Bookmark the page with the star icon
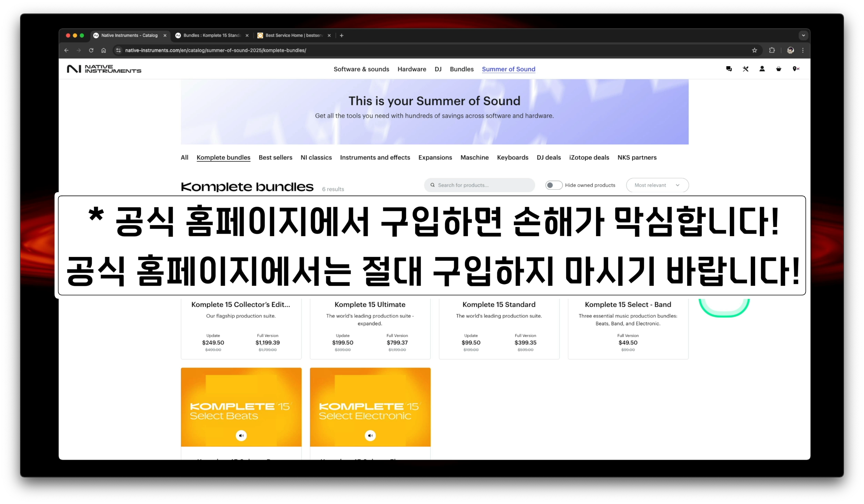This screenshot has height=504, width=864. point(754,50)
